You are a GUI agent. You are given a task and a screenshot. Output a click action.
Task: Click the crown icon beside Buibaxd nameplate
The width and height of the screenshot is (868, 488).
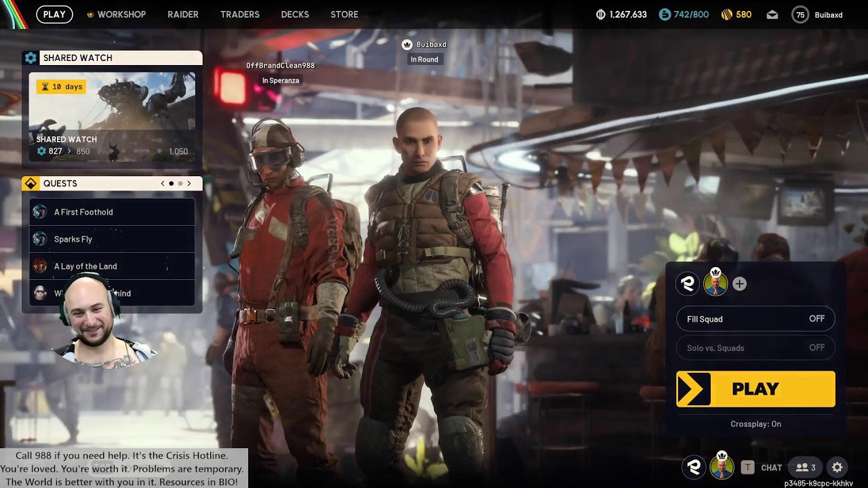tap(407, 45)
